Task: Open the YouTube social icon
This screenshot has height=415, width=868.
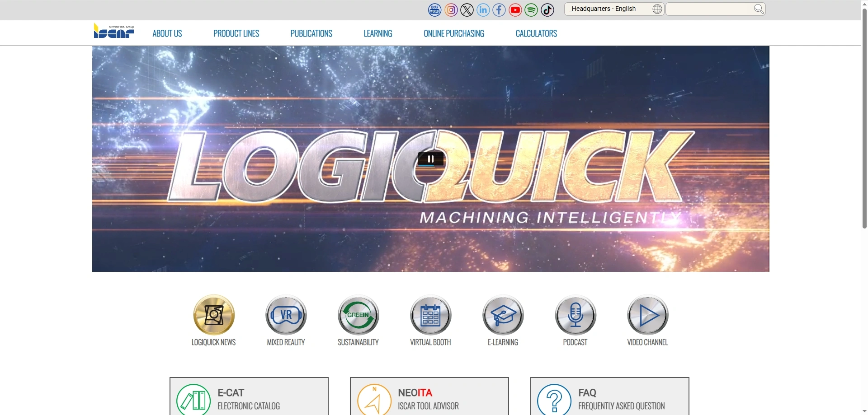Action: [x=515, y=9]
